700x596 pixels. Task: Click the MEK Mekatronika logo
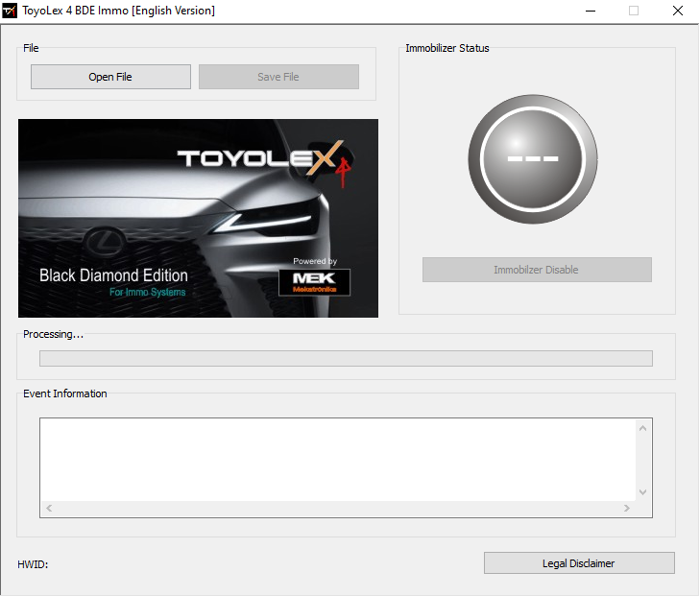pos(314,282)
